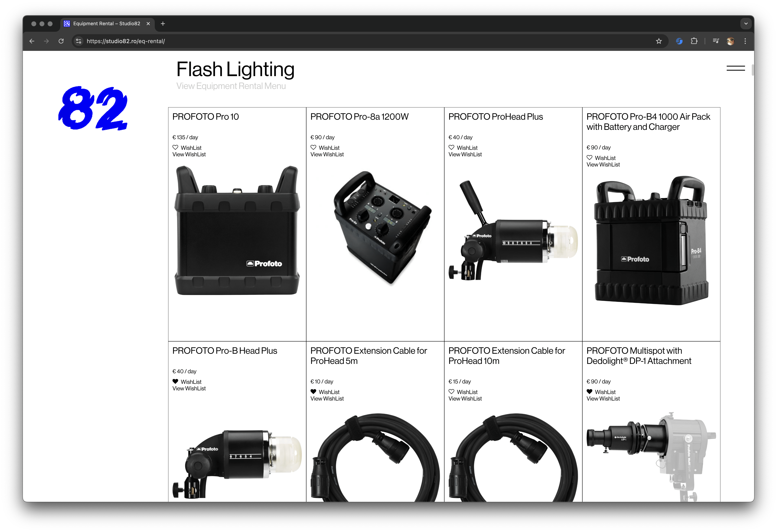Expand the tab search dropdown arrow
The width and height of the screenshot is (777, 532).
point(746,23)
